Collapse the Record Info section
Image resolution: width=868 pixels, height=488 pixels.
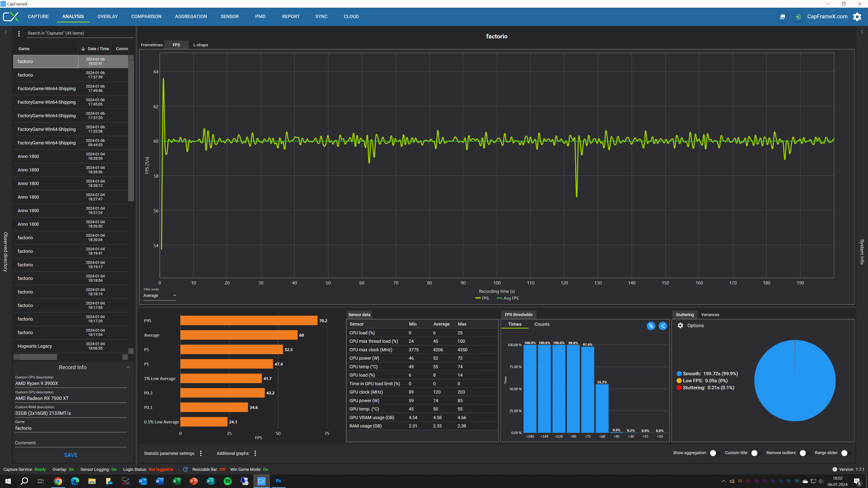[128, 367]
